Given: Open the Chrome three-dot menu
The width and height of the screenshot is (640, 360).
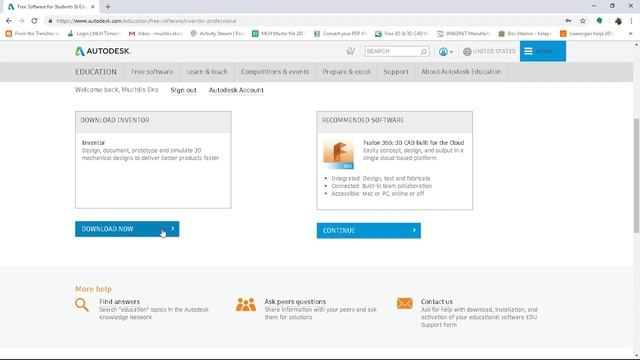Looking at the screenshot, I should click(x=631, y=21).
